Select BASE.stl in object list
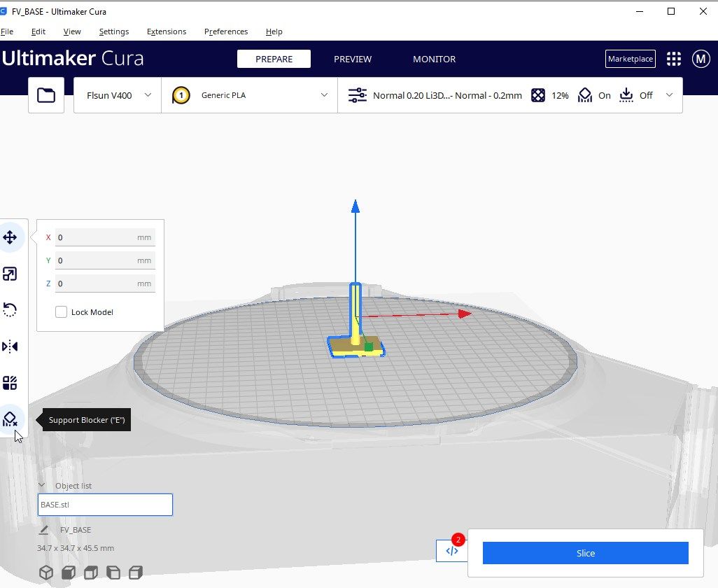The width and height of the screenshot is (718, 588). coord(105,505)
